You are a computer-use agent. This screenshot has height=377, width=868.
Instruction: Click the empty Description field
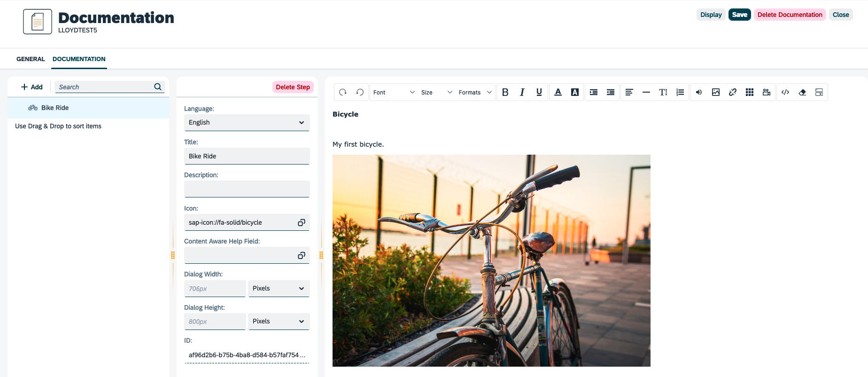tap(247, 189)
